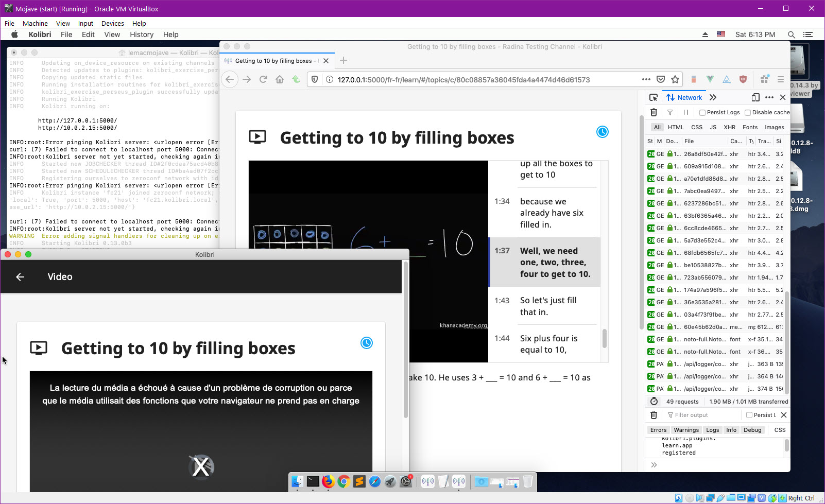Open Kolibri History menu
The image size is (825, 504).
(x=142, y=34)
